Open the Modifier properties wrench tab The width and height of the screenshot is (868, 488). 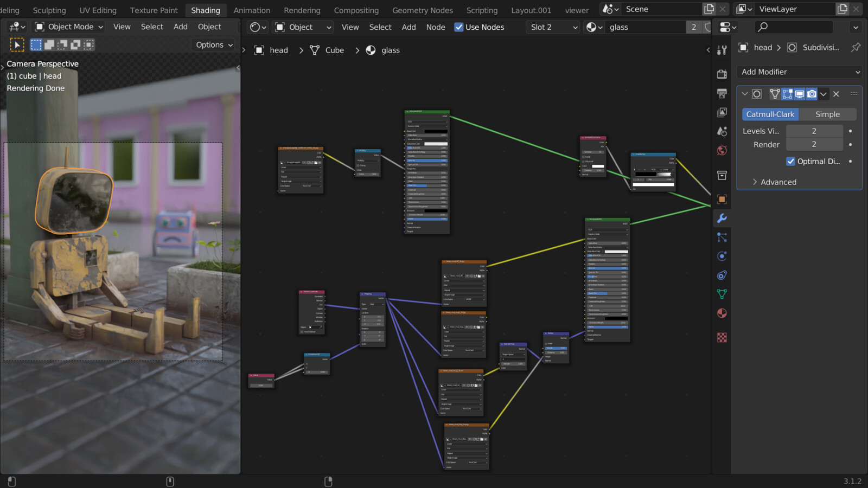click(722, 219)
